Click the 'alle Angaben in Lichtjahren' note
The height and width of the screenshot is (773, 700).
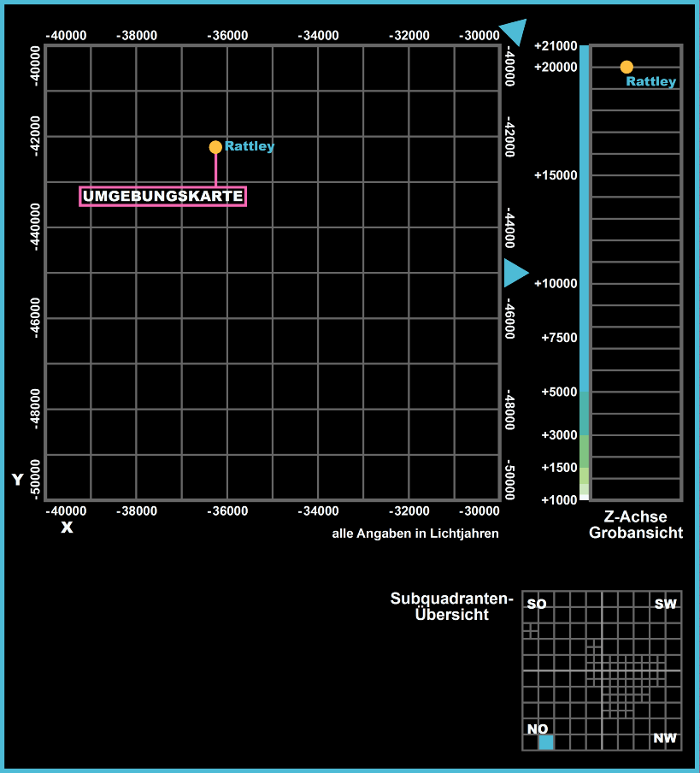(415, 534)
